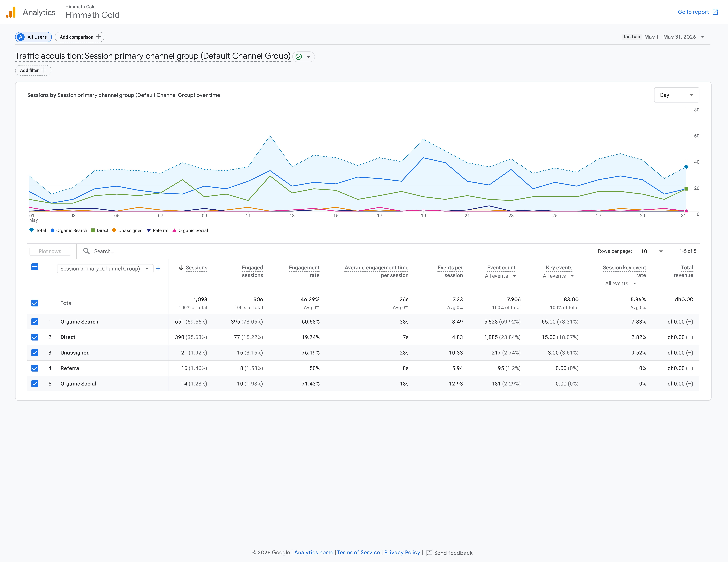The image size is (728, 562).
Task: Click the Himmath Gold property name
Action: pyautogui.click(x=92, y=15)
